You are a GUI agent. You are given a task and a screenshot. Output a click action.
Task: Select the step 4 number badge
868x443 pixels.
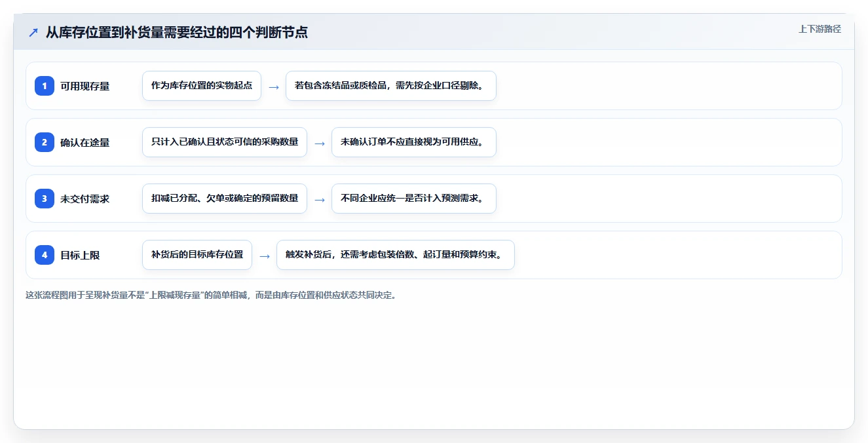tap(45, 255)
